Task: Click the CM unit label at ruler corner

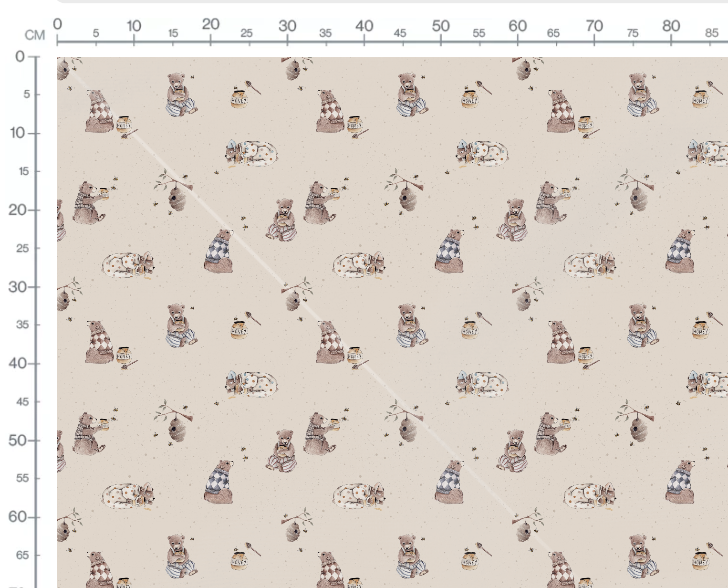Action: point(35,35)
